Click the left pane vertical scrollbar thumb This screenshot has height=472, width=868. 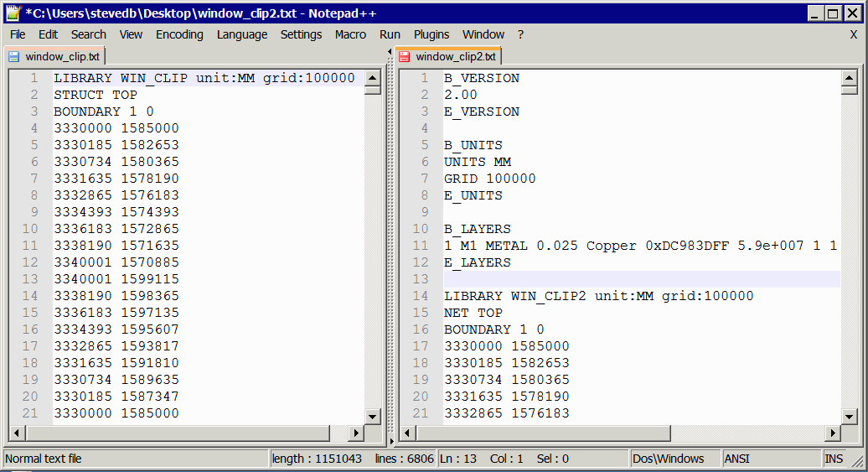(x=373, y=89)
